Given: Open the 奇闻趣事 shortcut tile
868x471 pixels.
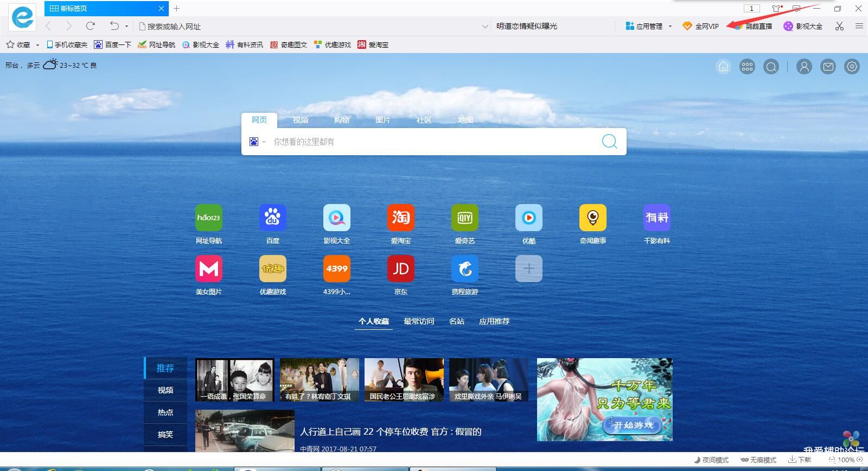Looking at the screenshot, I should point(593,218).
